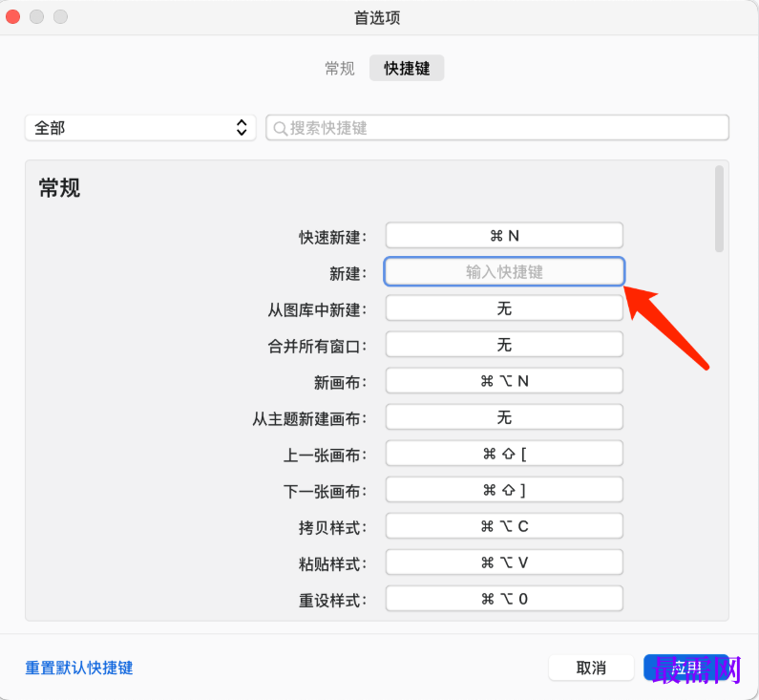Click the blue 应用 button
The height and width of the screenshot is (700, 759).
click(x=686, y=668)
